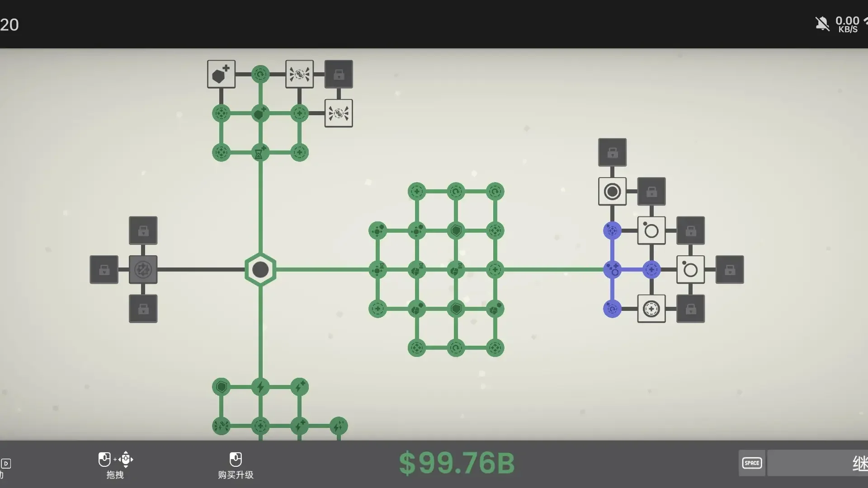Click the muted notification bell icon

point(822,24)
